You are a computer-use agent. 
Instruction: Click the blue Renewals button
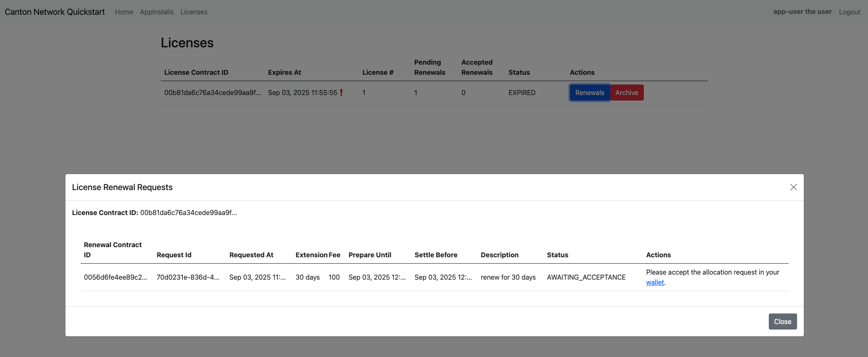[589, 93]
